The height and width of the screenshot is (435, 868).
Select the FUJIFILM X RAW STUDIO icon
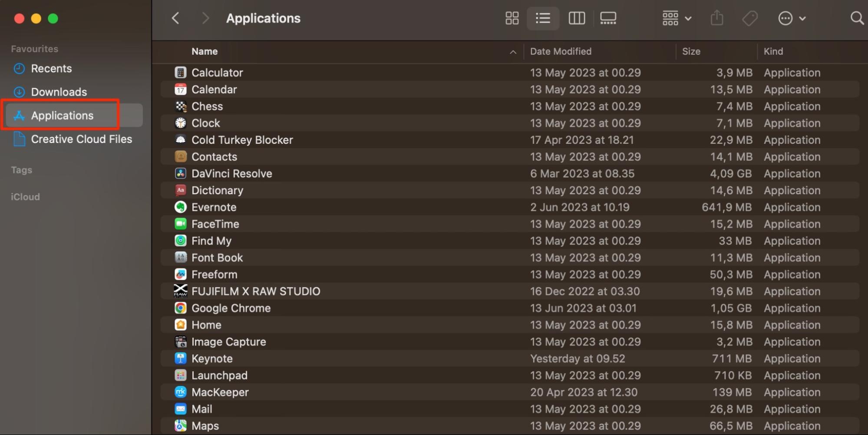pyautogui.click(x=181, y=291)
